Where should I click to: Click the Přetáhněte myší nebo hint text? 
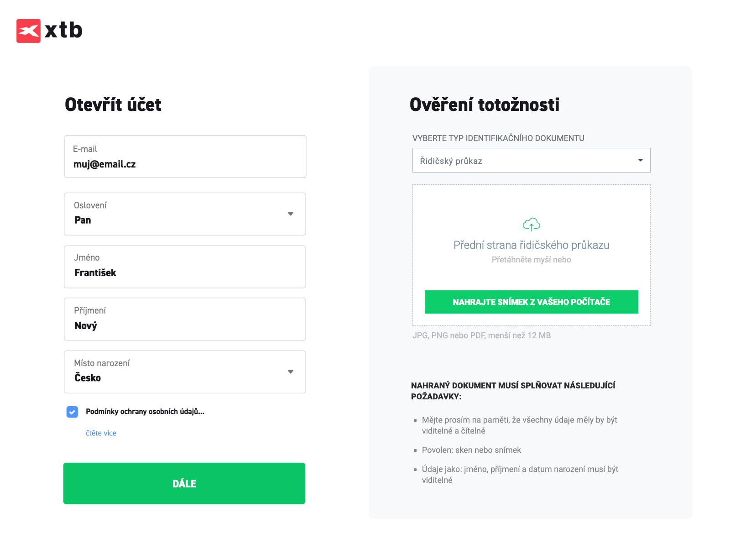point(531,260)
